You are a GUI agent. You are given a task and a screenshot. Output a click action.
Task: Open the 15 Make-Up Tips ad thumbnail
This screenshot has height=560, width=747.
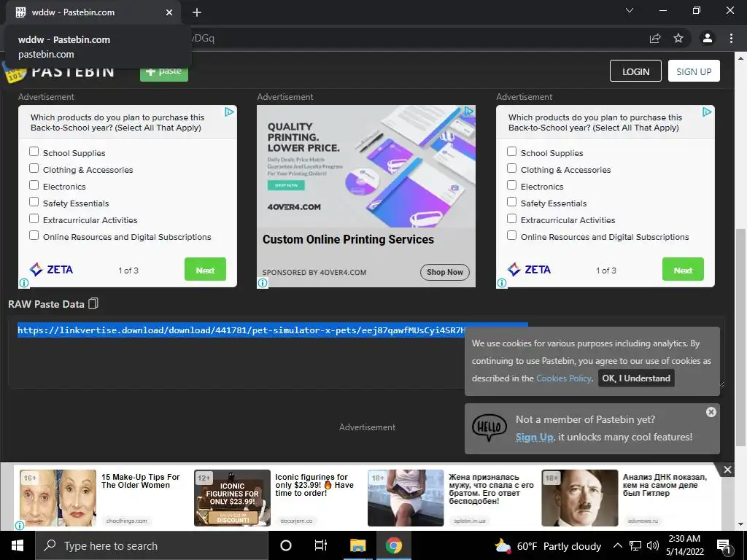(58, 498)
